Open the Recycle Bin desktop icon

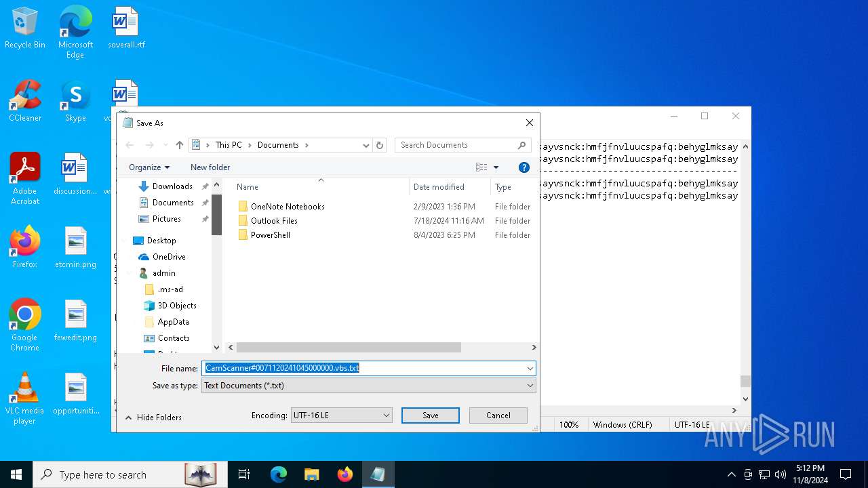pyautogui.click(x=25, y=28)
